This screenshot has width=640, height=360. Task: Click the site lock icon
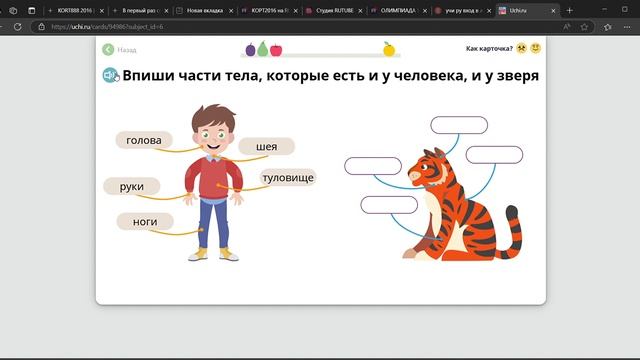pos(42,27)
